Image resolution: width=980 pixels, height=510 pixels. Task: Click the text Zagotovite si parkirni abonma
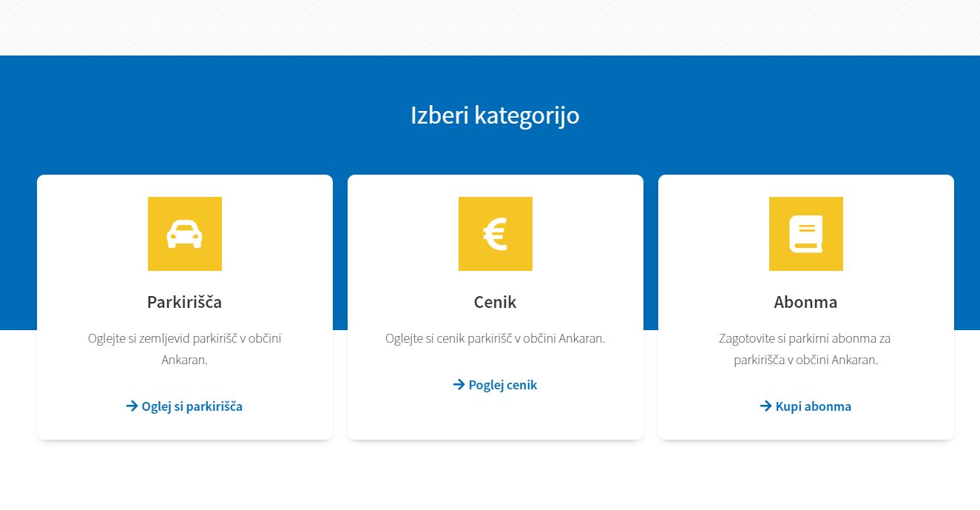[805, 349]
